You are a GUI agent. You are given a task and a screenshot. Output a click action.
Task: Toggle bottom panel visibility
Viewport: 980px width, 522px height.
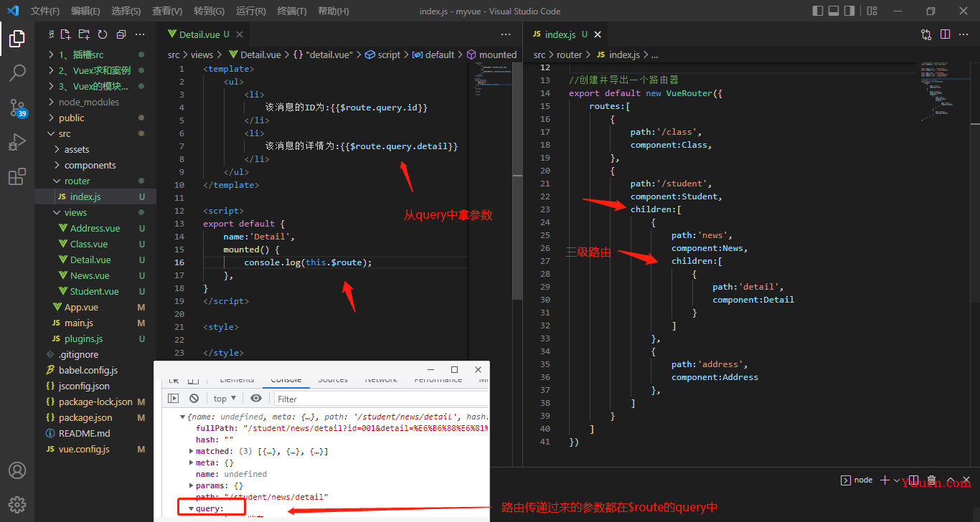coord(834,11)
